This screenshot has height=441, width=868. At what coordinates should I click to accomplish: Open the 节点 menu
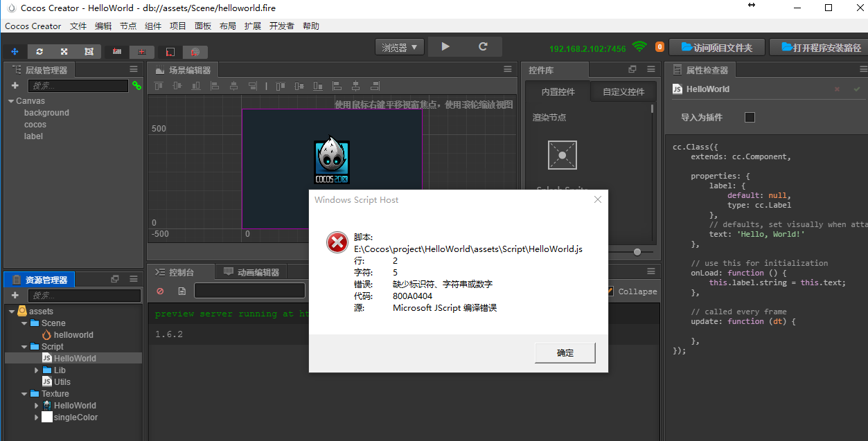128,26
